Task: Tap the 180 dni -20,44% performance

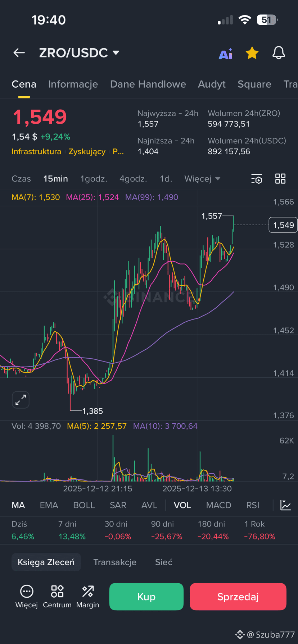Action: 213,530
